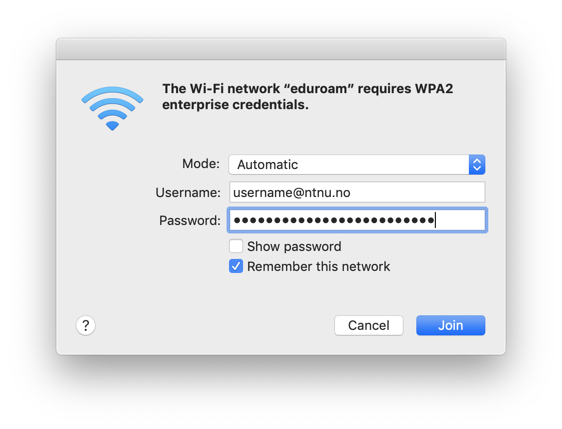Image resolution: width=562 pixels, height=429 pixels.
Task: Select the word "Automatic" in the Mode selector
Action: tap(268, 165)
